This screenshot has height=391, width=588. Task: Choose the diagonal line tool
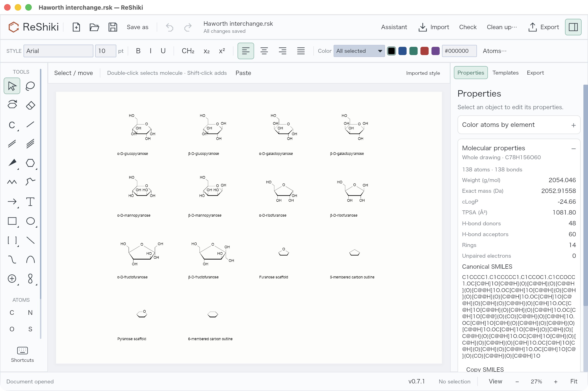coord(30,240)
